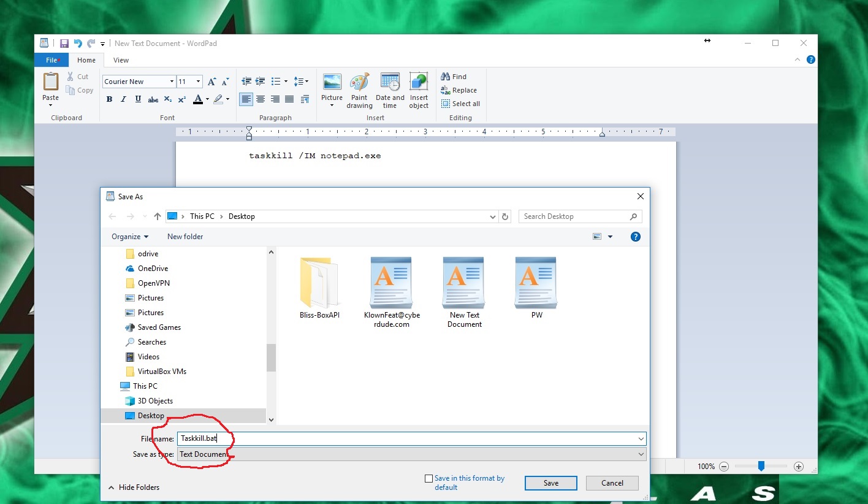This screenshot has height=504, width=868.
Task: Toggle subscript formatting
Action: pyautogui.click(x=167, y=99)
